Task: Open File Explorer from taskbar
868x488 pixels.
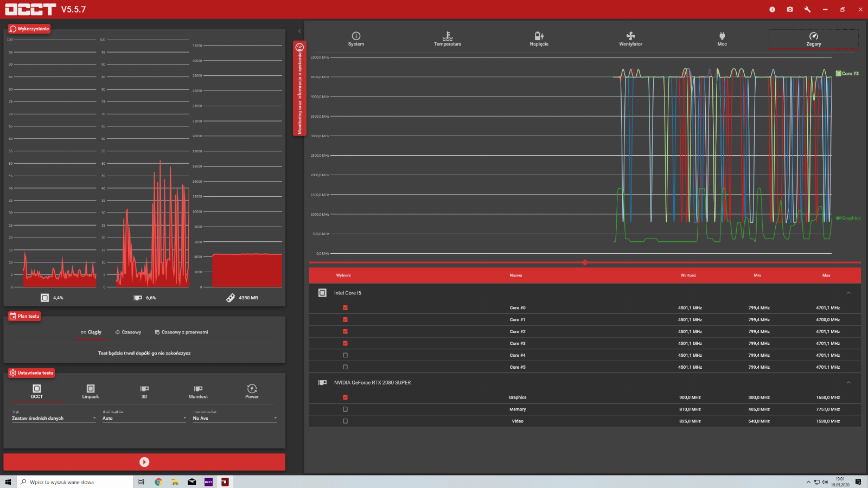Action: point(175,482)
